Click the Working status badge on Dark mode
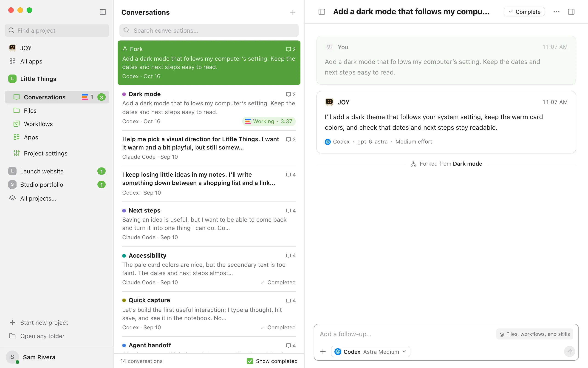This screenshot has width=588, height=368. tap(269, 121)
